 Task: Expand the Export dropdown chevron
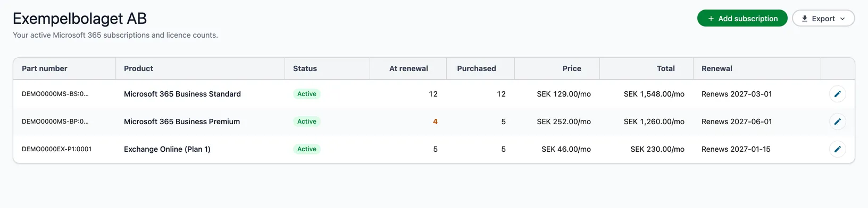842,19
